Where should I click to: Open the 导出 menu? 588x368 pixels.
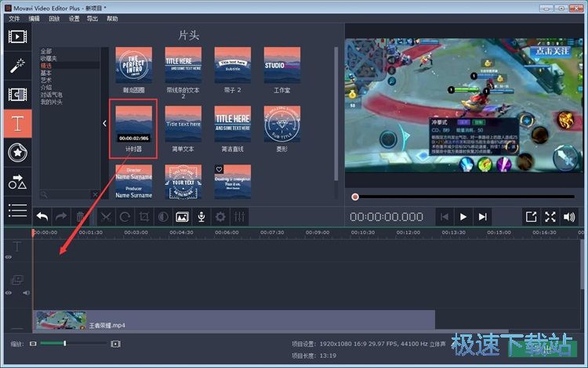(93, 18)
